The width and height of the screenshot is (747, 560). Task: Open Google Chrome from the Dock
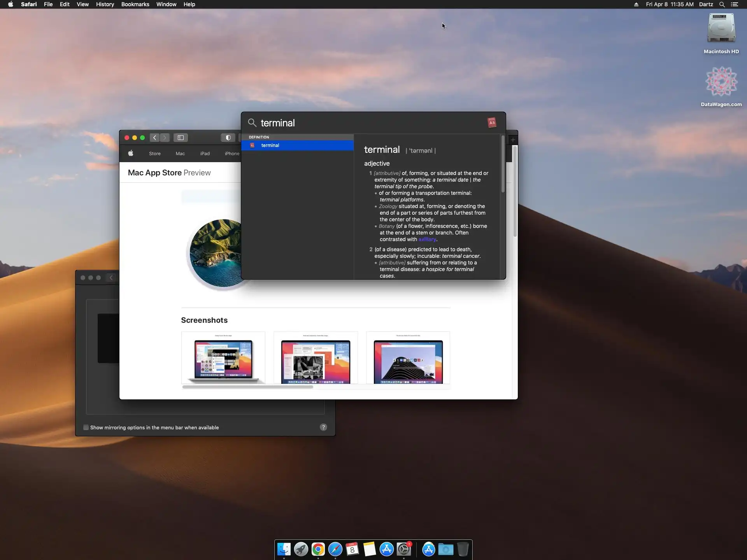pos(318,549)
